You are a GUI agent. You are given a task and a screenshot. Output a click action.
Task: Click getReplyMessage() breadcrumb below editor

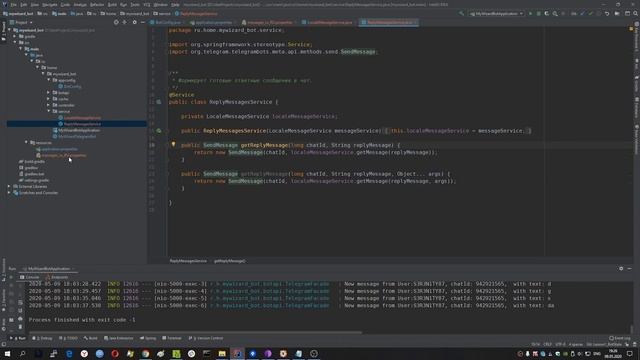pyautogui.click(x=230, y=261)
